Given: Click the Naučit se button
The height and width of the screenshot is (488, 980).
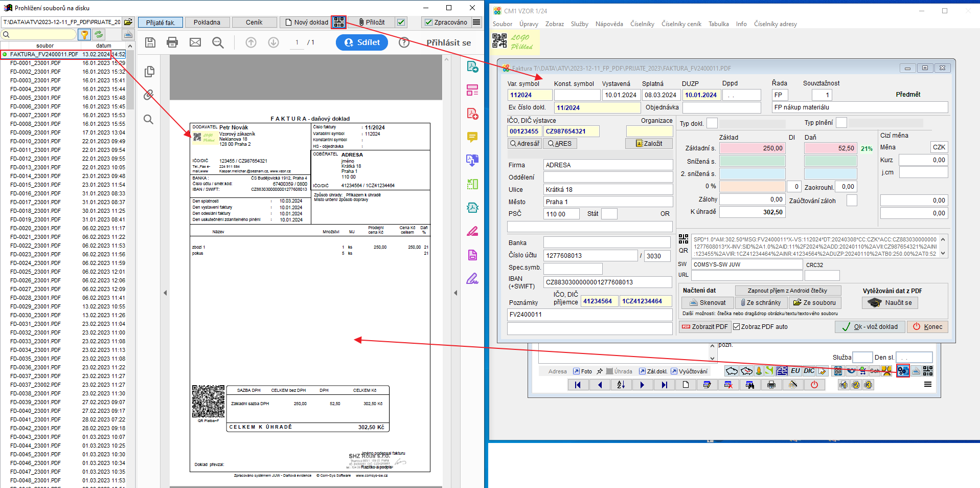Looking at the screenshot, I should point(890,302).
